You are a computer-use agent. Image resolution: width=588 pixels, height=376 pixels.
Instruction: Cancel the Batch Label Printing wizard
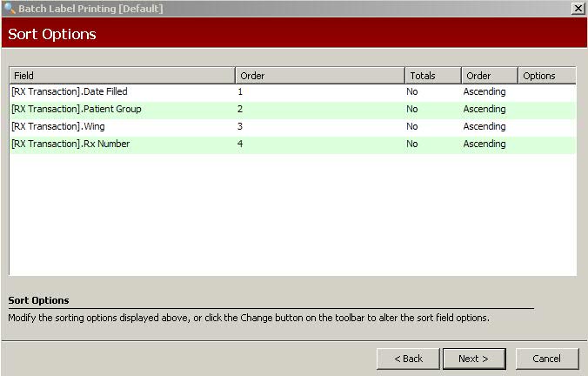547,359
